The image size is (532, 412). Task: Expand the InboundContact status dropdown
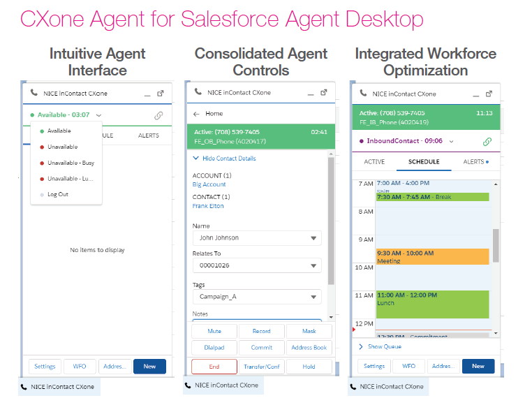[x=451, y=142]
